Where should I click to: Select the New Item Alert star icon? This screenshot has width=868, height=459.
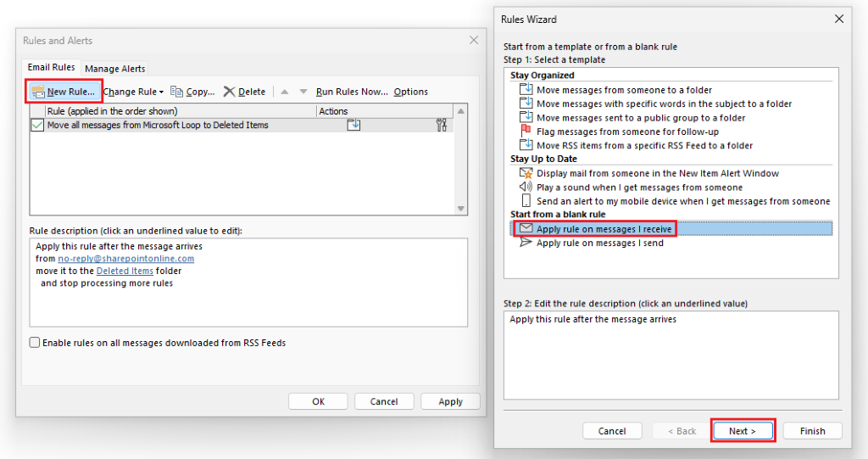point(526,173)
